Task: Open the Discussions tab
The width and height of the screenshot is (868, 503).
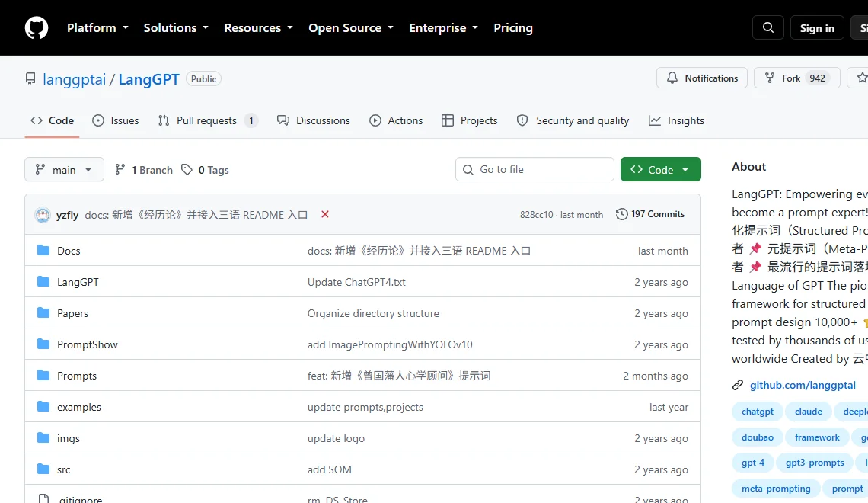Action: coord(314,120)
